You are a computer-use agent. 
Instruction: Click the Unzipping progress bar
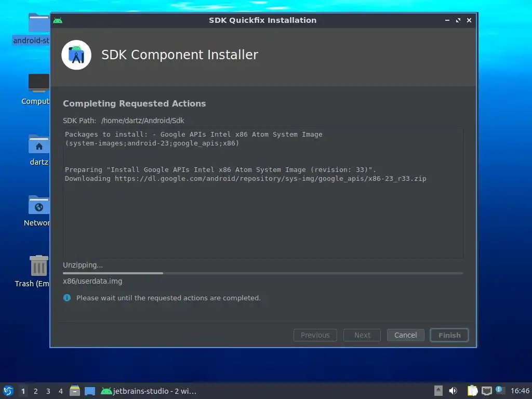point(263,273)
